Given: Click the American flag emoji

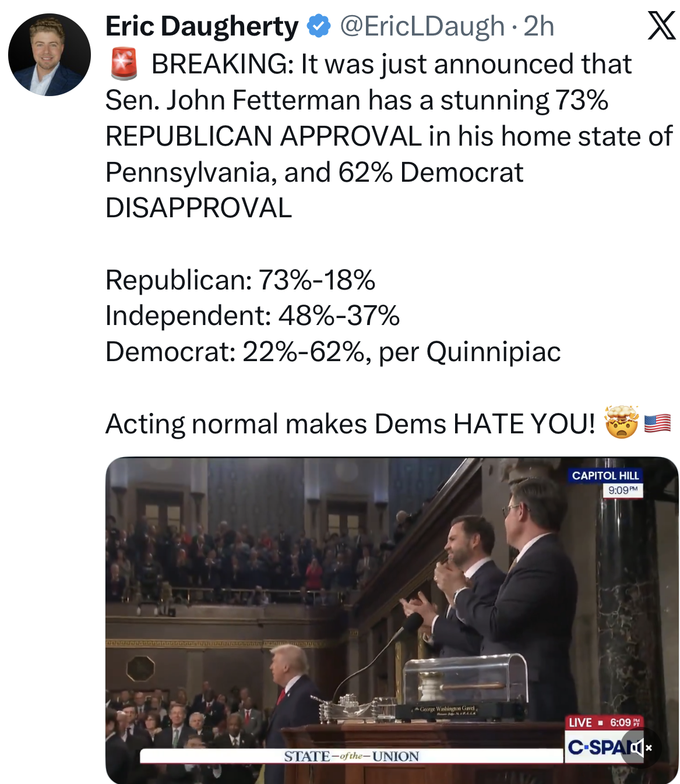Looking at the screenshot, I should (658, 423).
